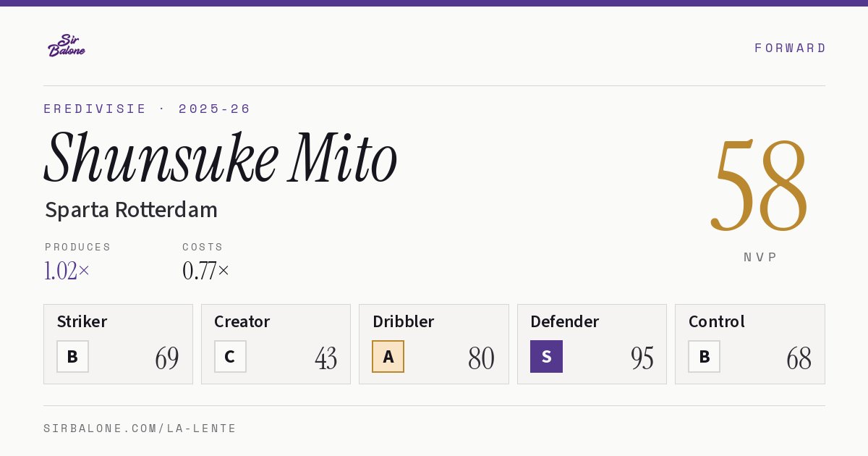Click the 0.77× costs value
This screenshot has width=868, height=456.
[x=206, y=271]
